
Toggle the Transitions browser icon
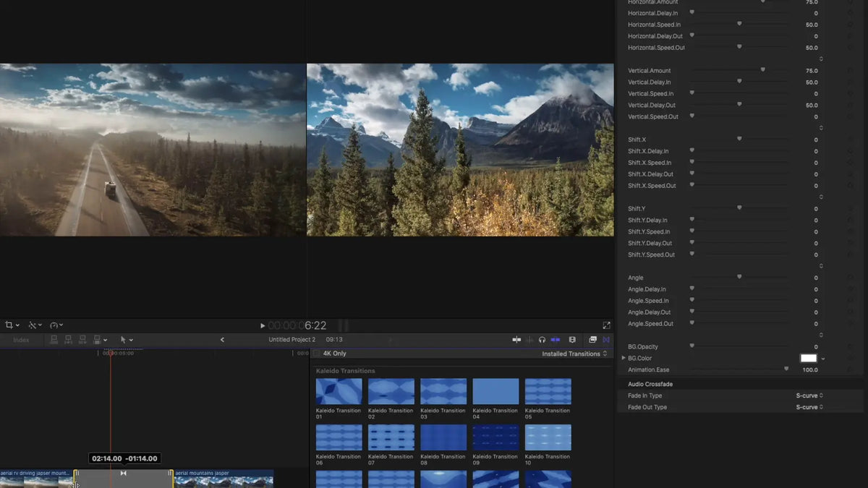tap(606, 340)
